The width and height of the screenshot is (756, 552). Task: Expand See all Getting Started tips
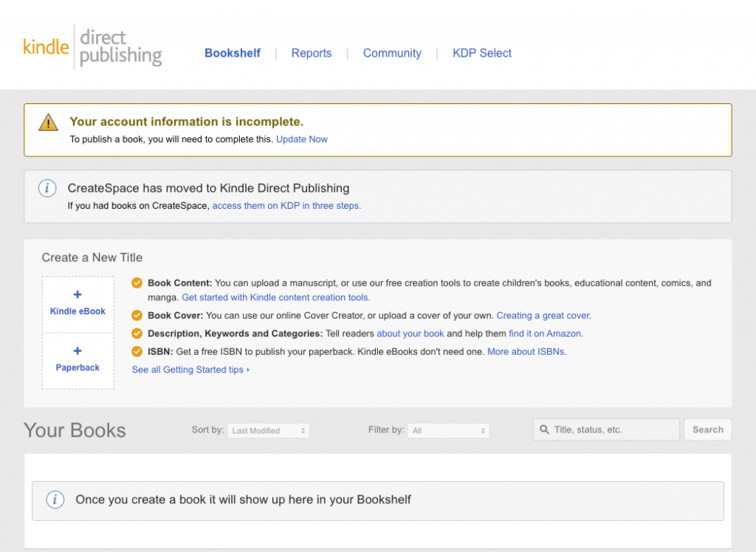pos(190,369)
